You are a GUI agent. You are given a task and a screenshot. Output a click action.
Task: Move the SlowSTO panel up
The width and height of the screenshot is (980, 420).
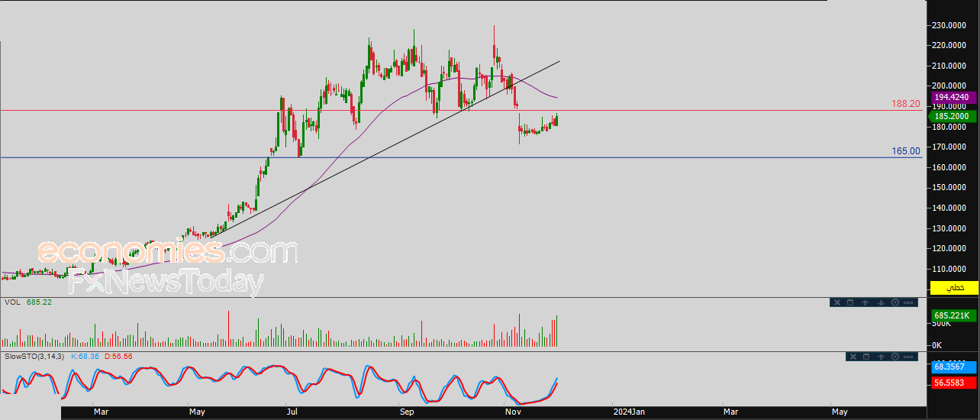pyautogui.click(x=881, y=357)
